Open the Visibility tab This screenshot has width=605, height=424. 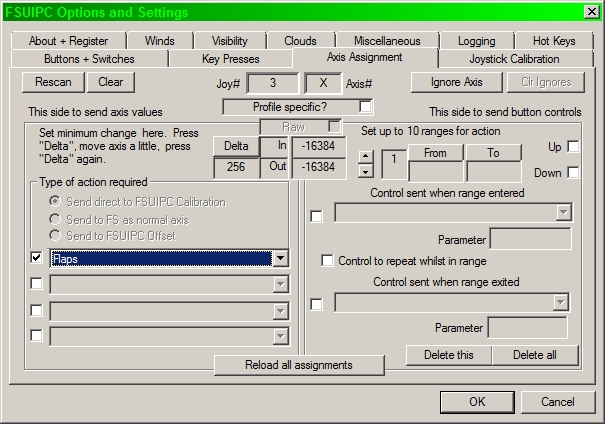point(230,41)
